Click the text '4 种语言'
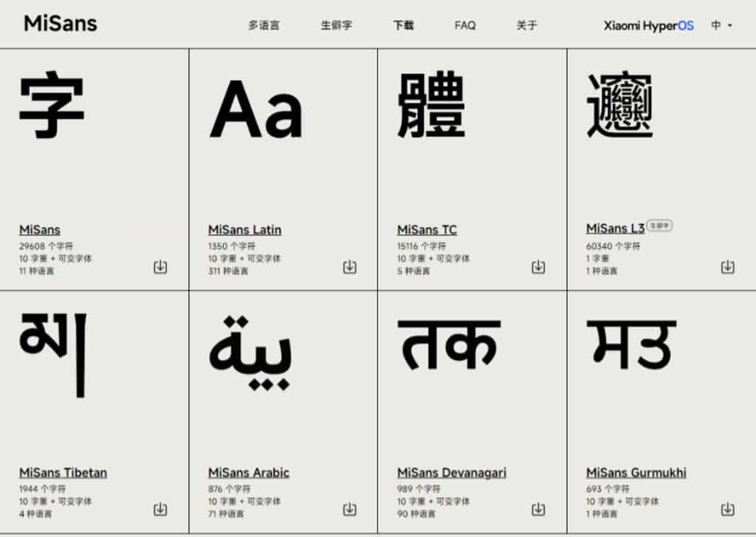This screenshot has height=537, width=756. (35, 514)
